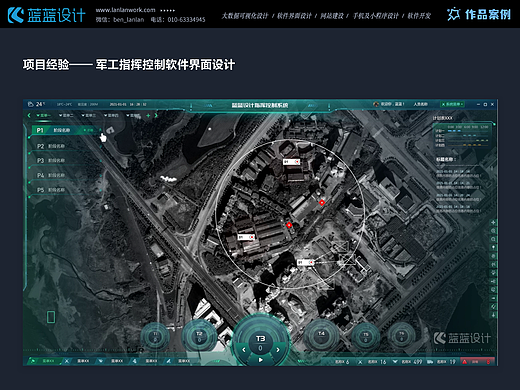Select the second bottom tab with cross icon
Viewport: 520px width, 390px height.
79,361
